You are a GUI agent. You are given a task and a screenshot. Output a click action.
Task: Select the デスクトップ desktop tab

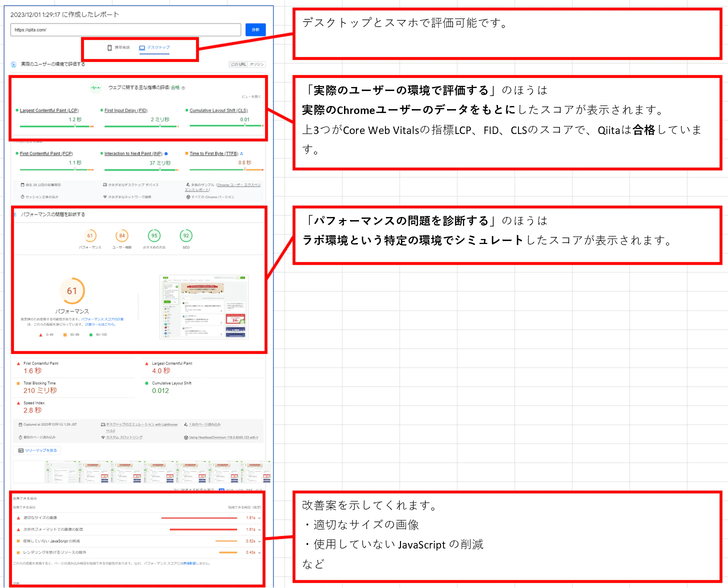click(154, 47)
